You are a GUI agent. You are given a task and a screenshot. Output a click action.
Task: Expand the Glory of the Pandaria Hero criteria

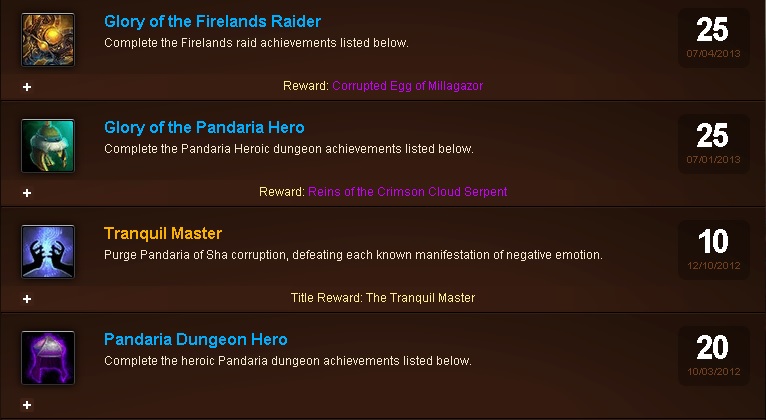(27, 193)
